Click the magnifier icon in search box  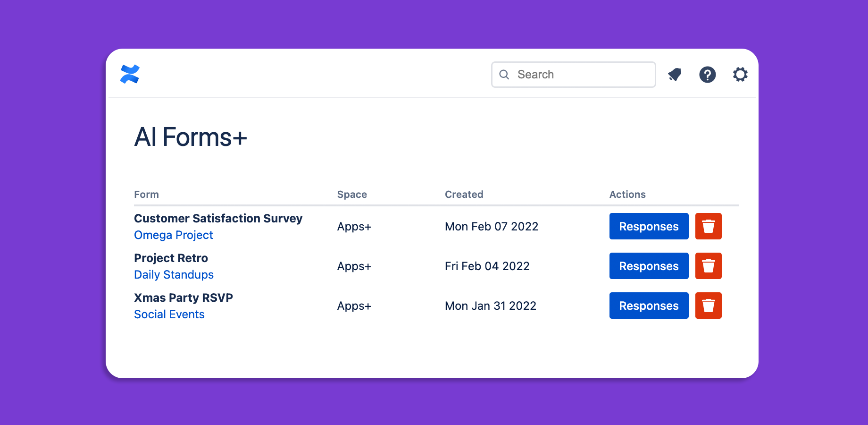(504, 75)
